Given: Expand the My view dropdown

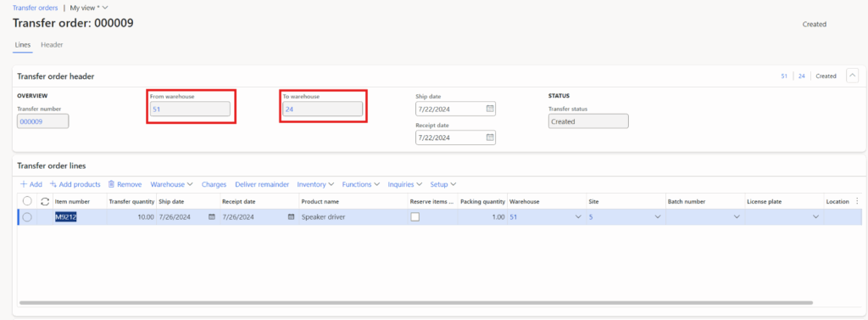Looking at the screenshot, I should [88, 8].
